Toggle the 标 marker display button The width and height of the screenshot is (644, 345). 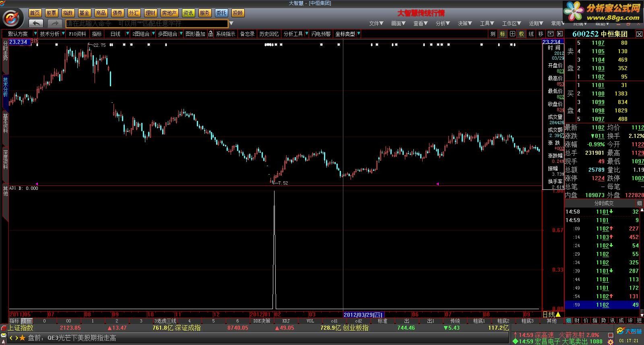(x=502, y=34)
